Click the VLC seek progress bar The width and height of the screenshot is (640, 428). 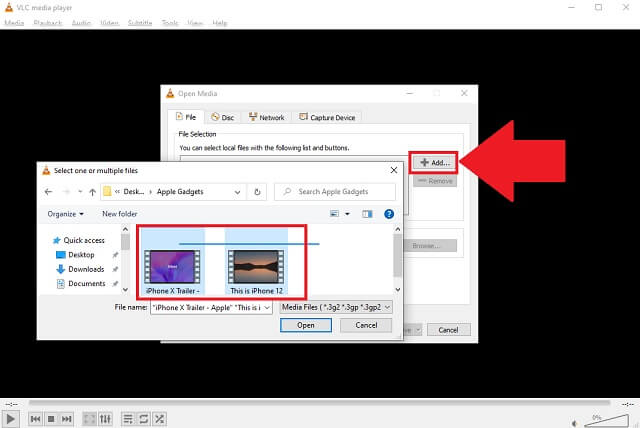click(x=319, y=403)
